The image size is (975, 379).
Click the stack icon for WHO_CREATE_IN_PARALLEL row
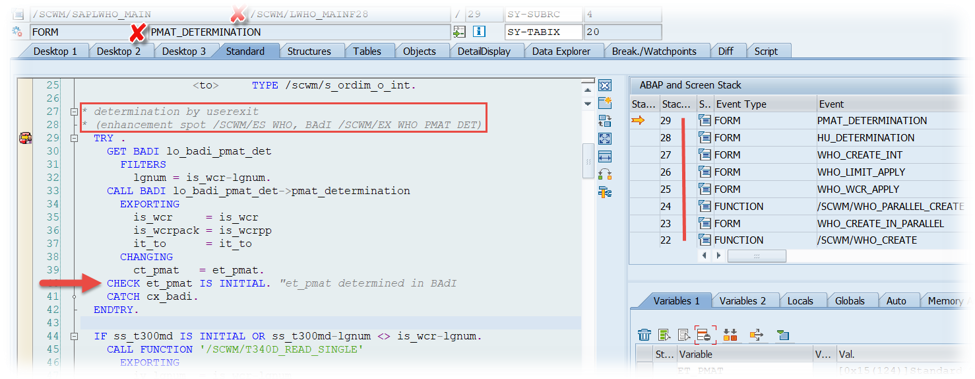705,223
